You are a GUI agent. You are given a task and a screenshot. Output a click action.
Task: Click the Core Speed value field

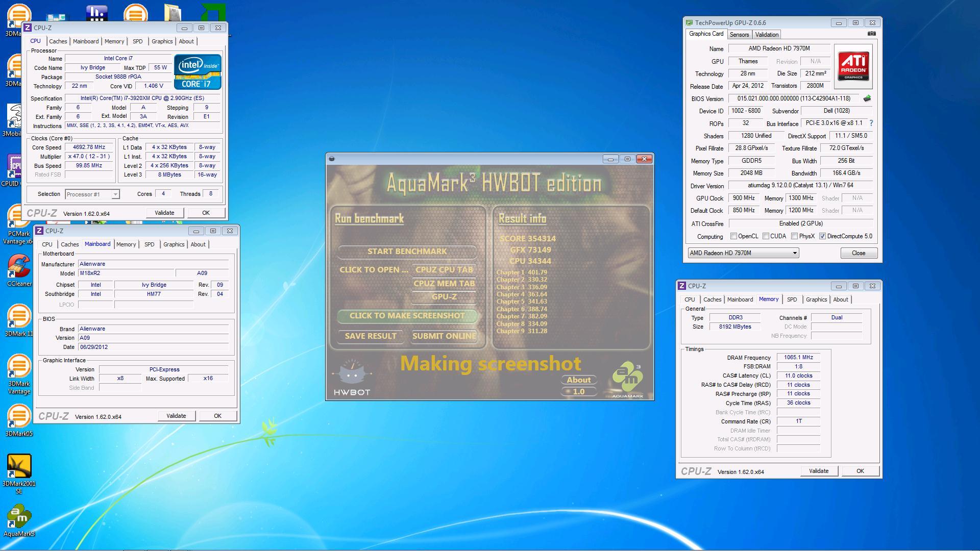click(89, 147)
